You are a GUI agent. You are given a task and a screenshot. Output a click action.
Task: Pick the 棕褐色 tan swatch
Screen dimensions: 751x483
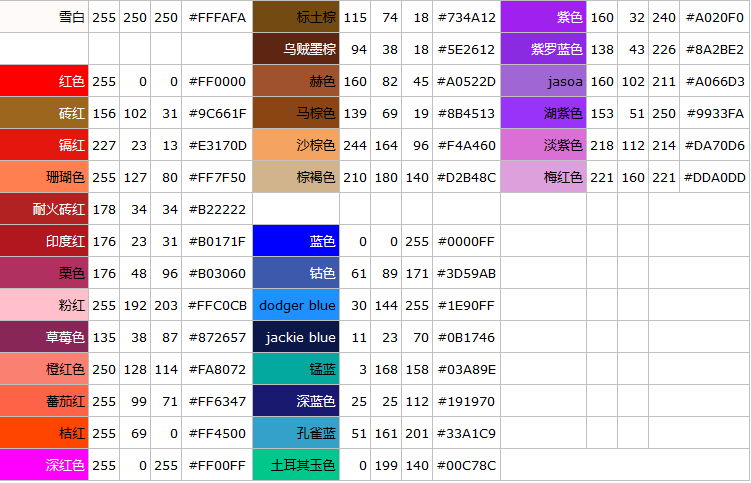tap(296, 177)
